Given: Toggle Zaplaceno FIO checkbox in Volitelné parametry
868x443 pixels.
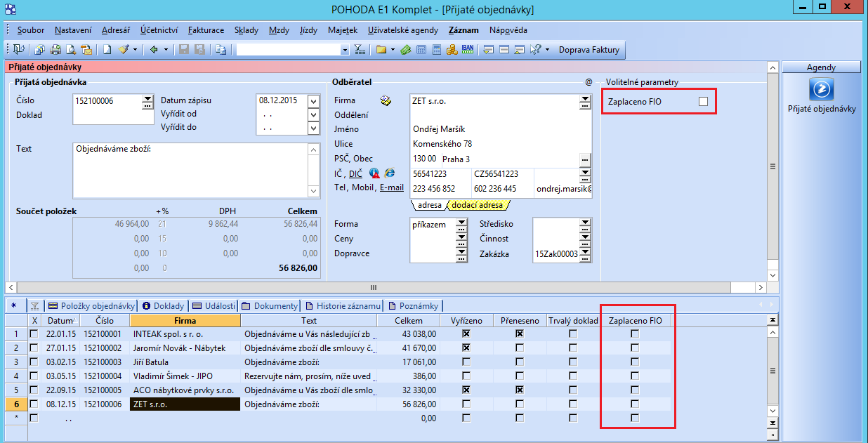Looking at the screenshot, I should pyautogui.click(x=703, y=103).
